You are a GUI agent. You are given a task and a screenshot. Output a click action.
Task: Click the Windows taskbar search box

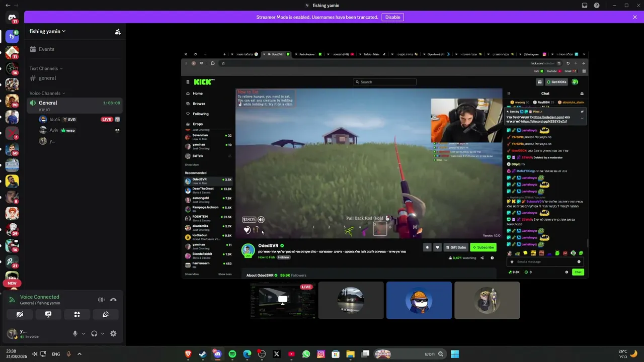click(410, 354)
